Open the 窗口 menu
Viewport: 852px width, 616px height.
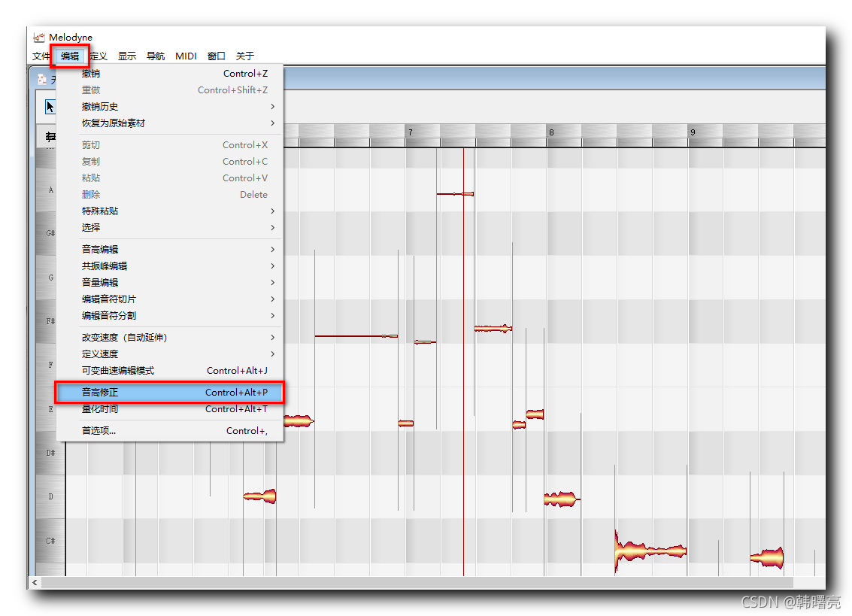[217, 56]
